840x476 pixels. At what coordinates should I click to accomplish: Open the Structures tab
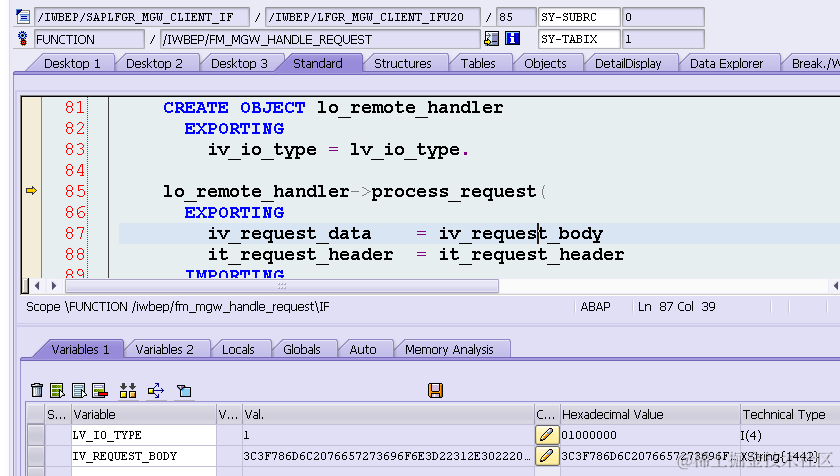pyautogui.click(x=402, y=63)
